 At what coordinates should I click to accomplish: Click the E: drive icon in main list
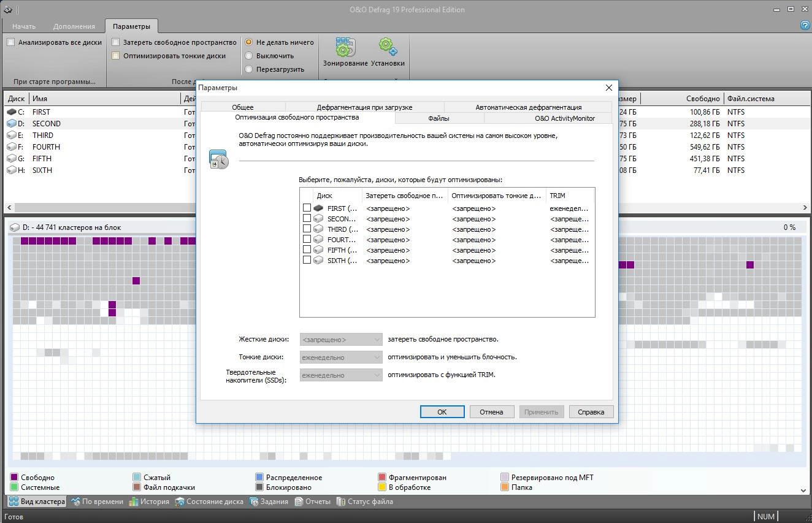(11, 136)
